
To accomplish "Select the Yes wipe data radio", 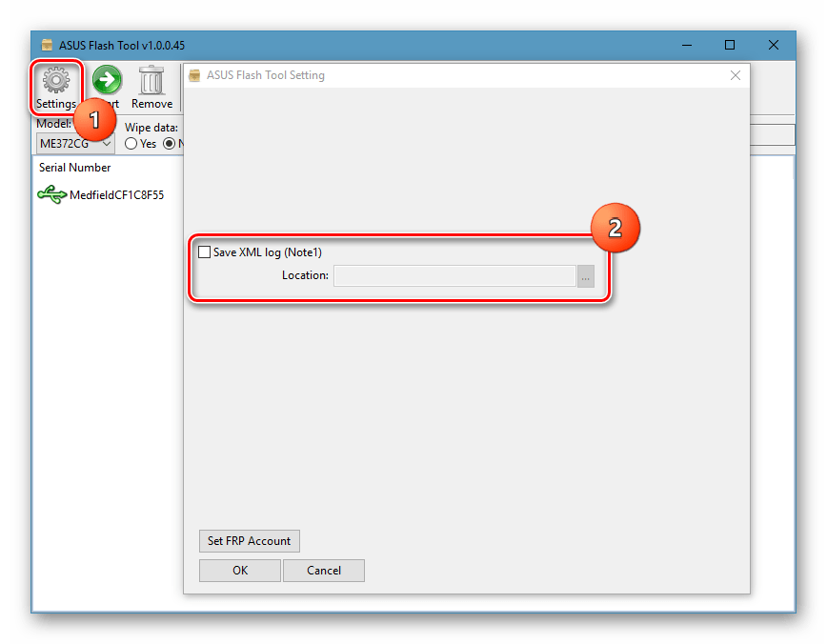I will [x=131, y=144].
